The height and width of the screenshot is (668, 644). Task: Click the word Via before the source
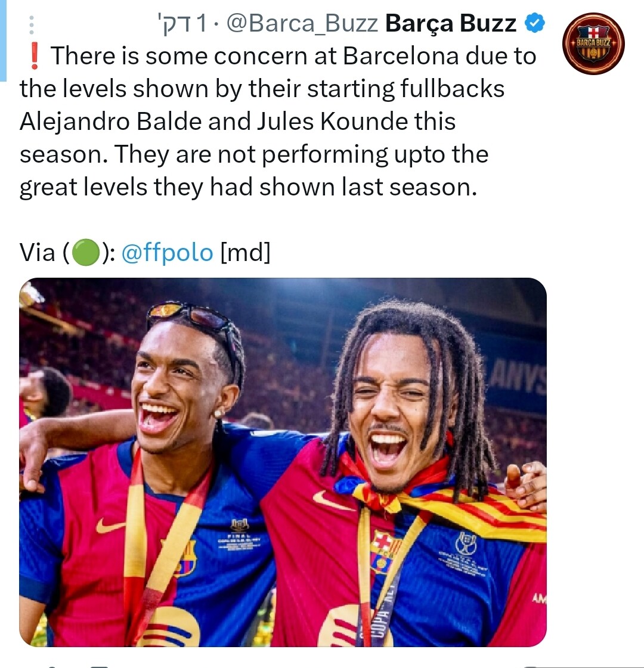point(38,252)
